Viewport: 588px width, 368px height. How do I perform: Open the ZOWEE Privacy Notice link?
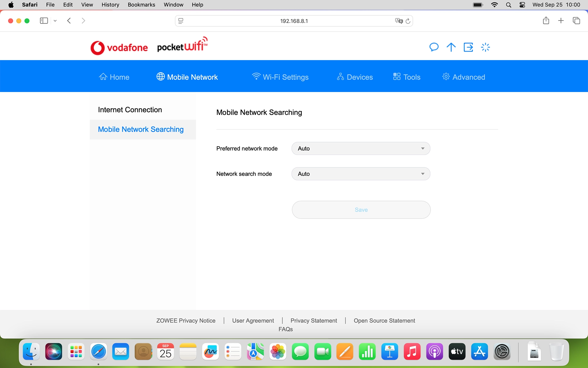[186, 320]
